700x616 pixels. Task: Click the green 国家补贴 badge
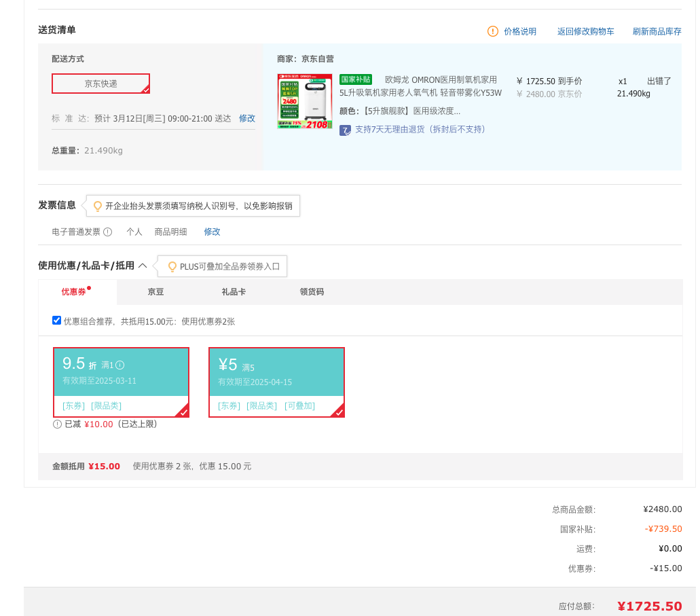[x=356, y=79]
